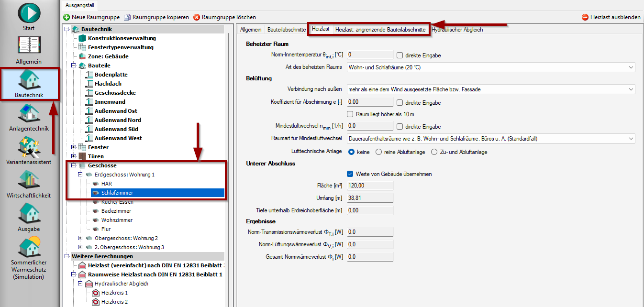Image resolution: width=644 pixels, height=307 pixels.
Task: Open Wirtschaftlichkeit chart icon
Action: coord(29,181)
